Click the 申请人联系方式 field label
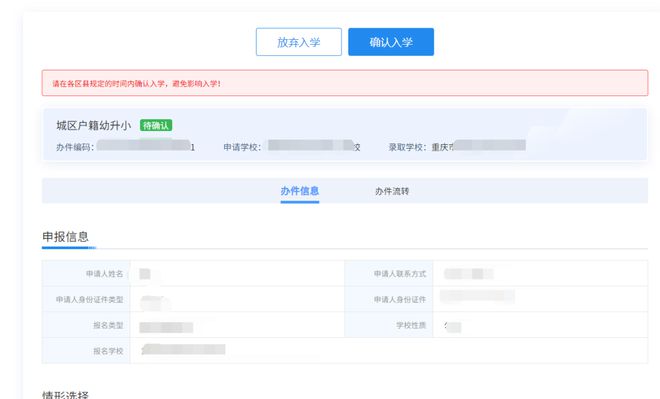Viewport: 660px width, 399px height. point(400,274)
